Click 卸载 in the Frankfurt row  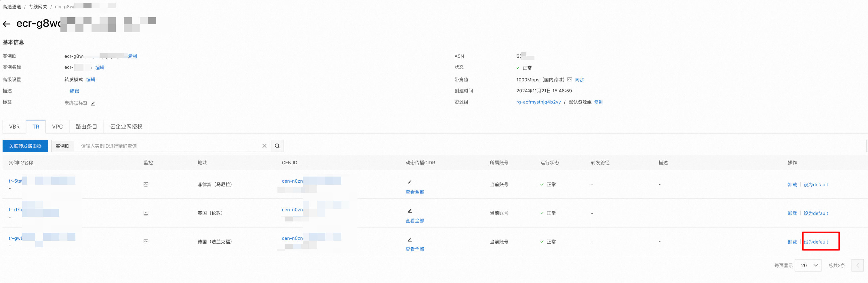coord(792,242)
